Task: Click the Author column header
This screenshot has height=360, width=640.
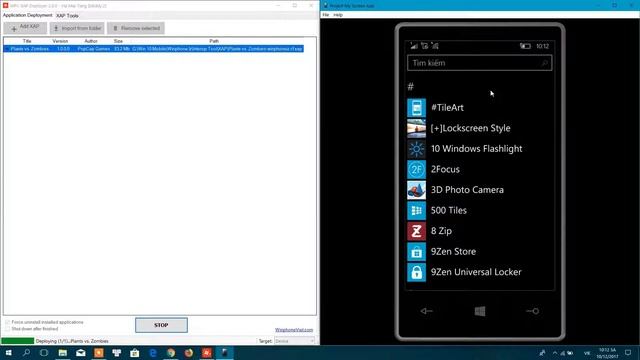Action: click(x=91, y=41)
